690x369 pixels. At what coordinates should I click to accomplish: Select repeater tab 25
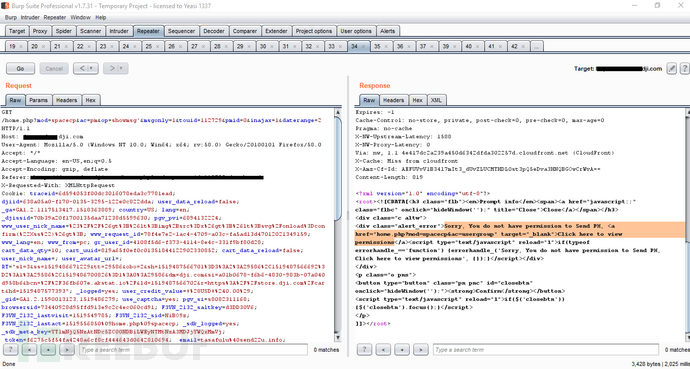[x=149, y=46]
